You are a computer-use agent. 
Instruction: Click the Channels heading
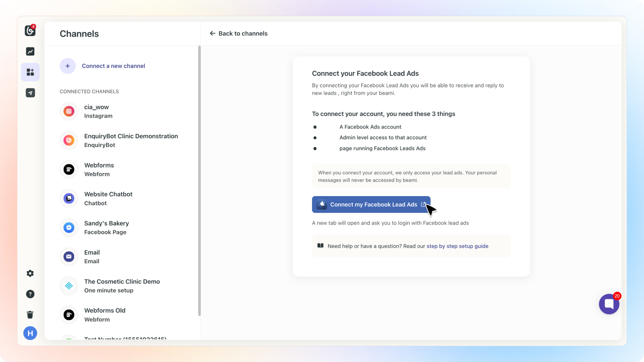point(79,34)
